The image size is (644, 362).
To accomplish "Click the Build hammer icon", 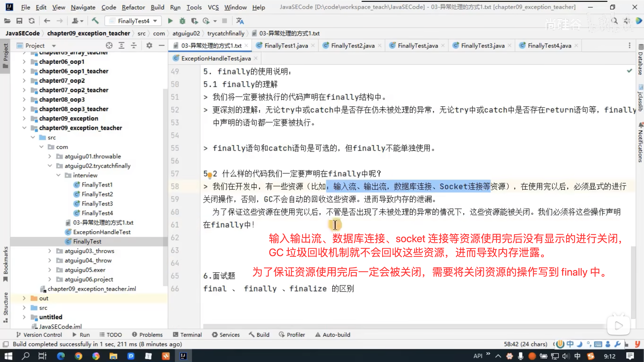I will point(95,21).
